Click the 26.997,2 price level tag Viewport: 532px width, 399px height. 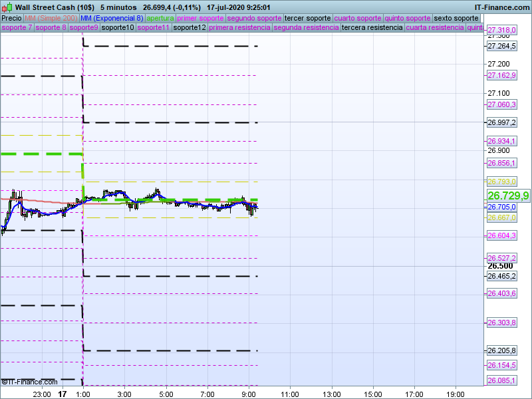pyautogui.click(x=502, y=122)
